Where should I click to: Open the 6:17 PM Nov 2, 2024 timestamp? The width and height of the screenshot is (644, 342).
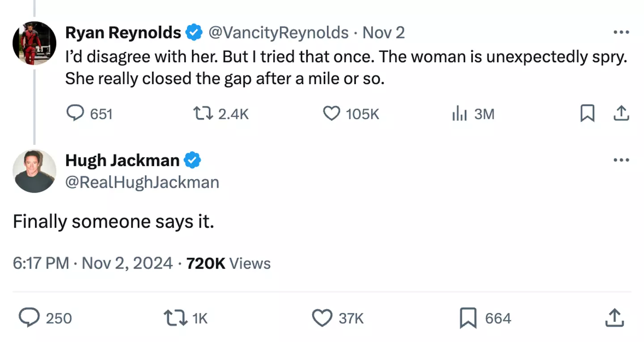[x=93, y=263]
